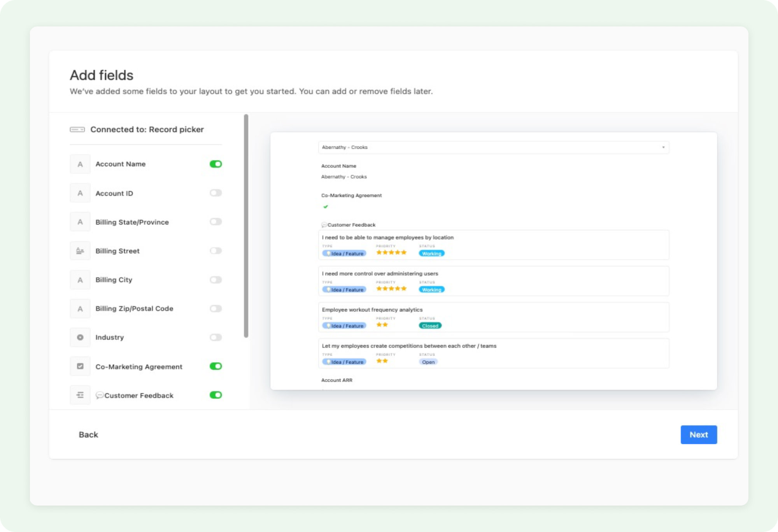
Task: Turn off the Co-Marketing Agreement toggle
Action: point(215,366)
